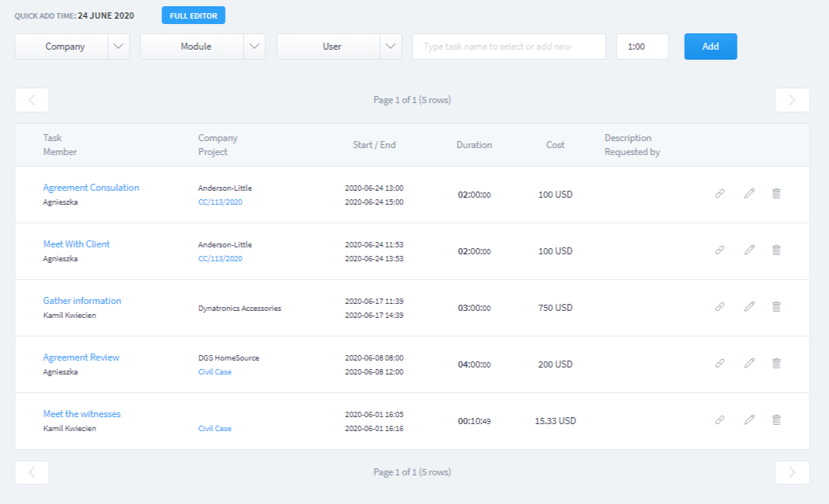Image resolution: width=829 pixels, height=504 pixels.
Task: Click the 1:00 duration field
Action: coord(642,47)
